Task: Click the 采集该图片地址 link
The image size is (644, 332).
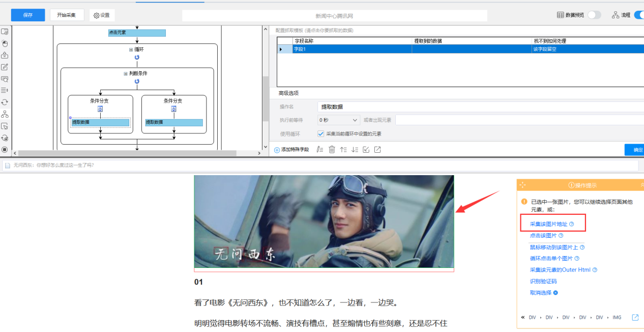Action: [548, 224]
